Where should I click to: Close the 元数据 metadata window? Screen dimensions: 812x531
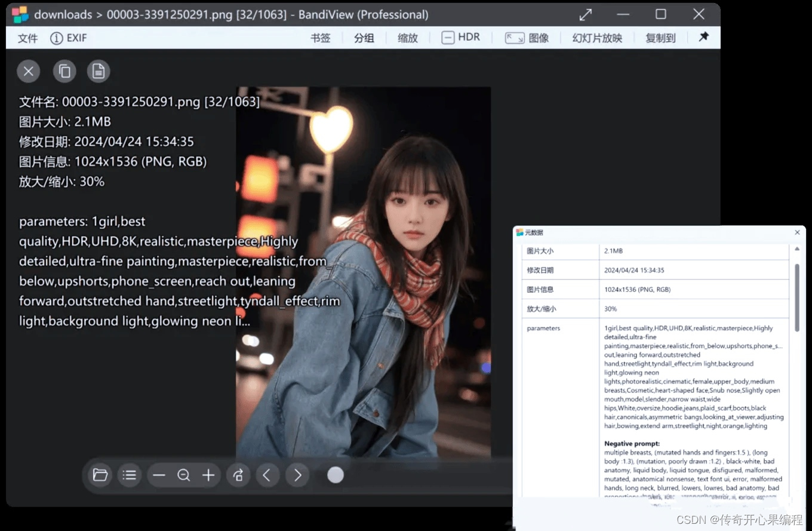coord(798,232)
